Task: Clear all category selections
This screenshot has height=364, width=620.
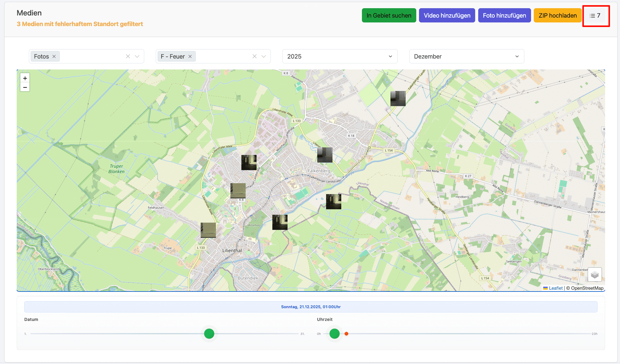Action: coord(254,56)
